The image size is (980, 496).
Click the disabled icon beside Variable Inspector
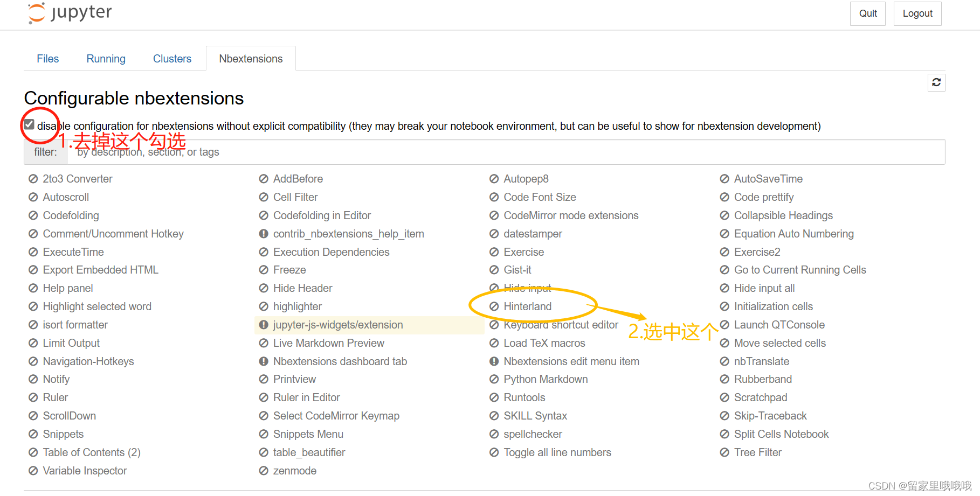coord(33,471)
